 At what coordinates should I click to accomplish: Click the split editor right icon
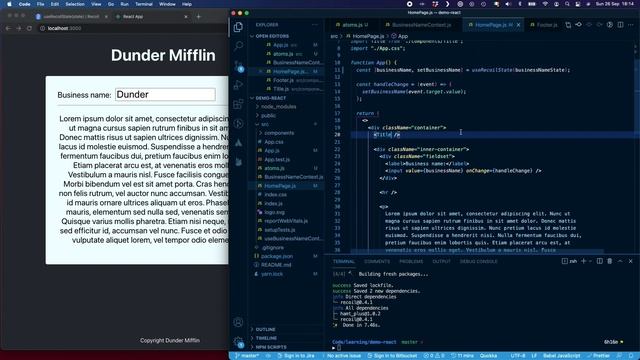pyautogui.click(x=620, y=25)
